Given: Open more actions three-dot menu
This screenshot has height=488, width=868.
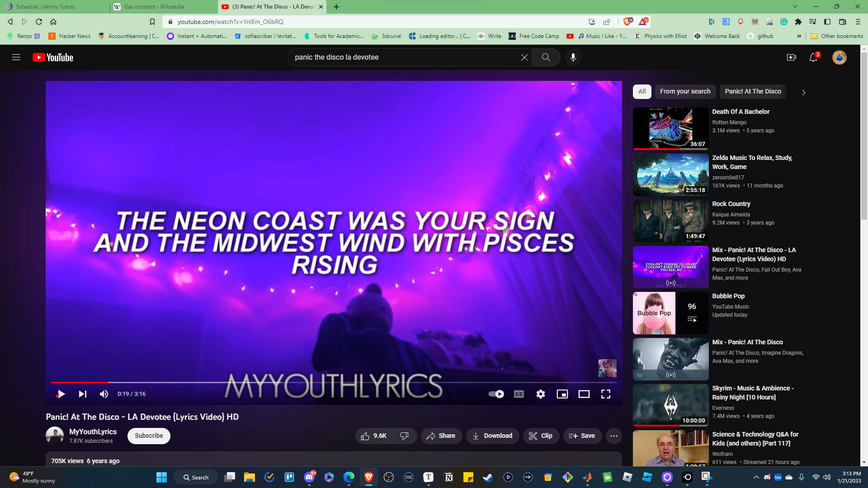Looking at the screenshot, I should (613, 436).
